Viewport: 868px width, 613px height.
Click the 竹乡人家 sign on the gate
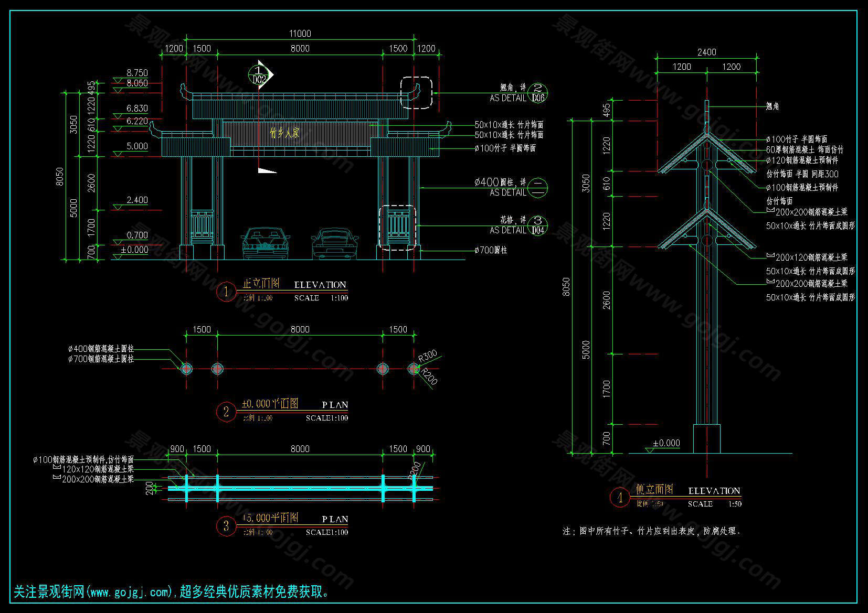click(x=284, y=133)
